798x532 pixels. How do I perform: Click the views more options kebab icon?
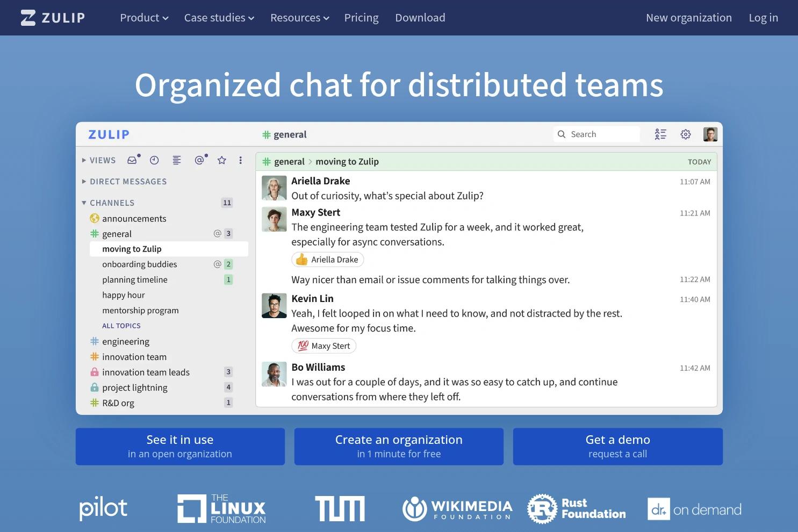240,160
